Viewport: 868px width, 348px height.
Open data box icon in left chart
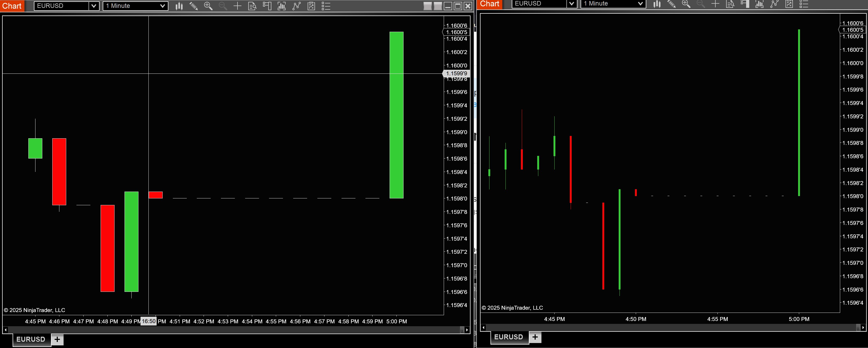252,6
